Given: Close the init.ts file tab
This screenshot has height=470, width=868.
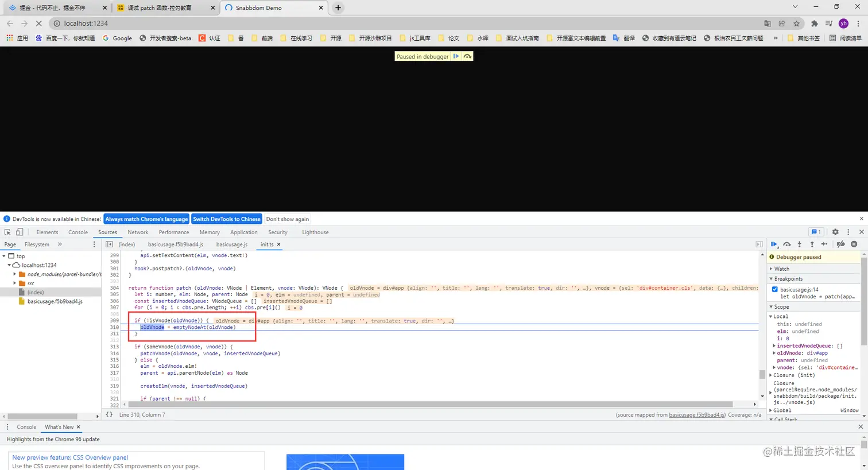Looking at the screenshot, I should point(279,244).
